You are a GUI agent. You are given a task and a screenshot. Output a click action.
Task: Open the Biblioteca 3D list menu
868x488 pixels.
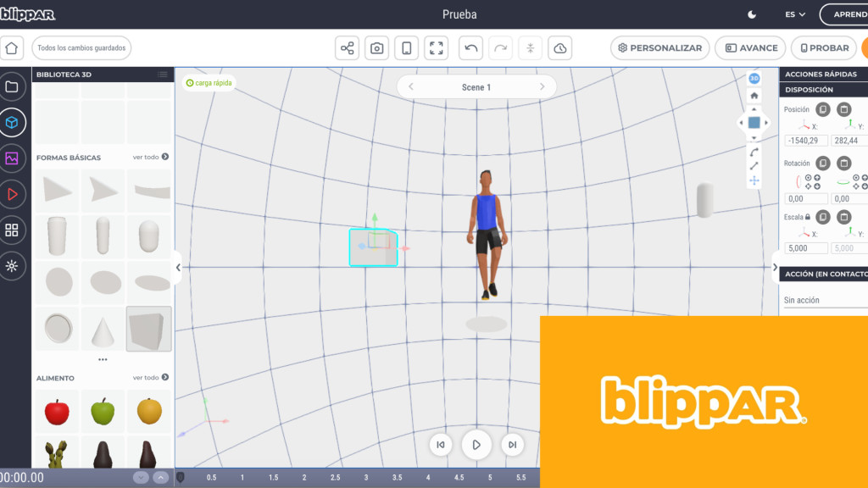point(164,74)
